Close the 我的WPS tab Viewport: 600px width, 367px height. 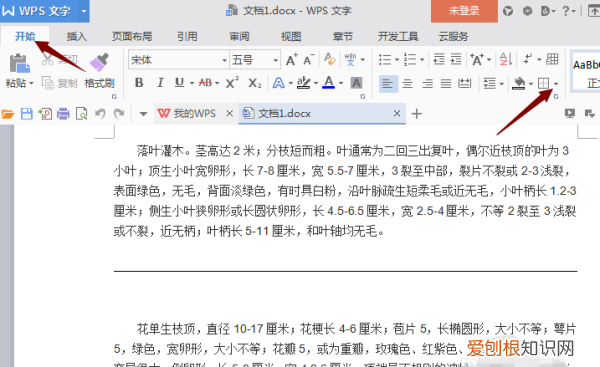point(230,113)
